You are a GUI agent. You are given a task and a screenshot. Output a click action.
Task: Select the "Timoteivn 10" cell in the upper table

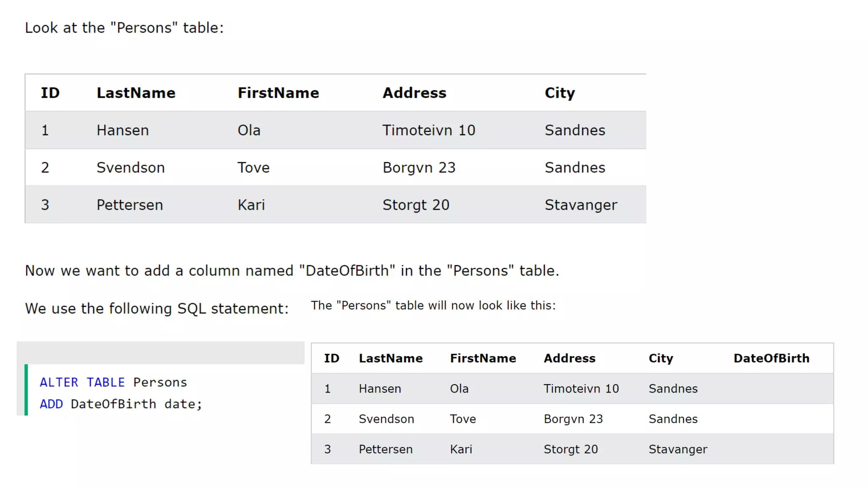pyautogui.click(x=428, y=130)
